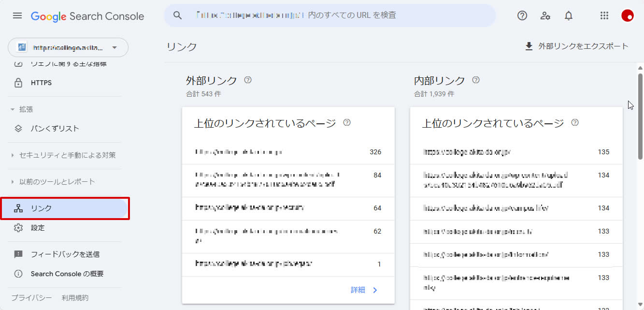
Task: Open フィードバックを送信 in sidebar
Action: (x=65, y=254)
